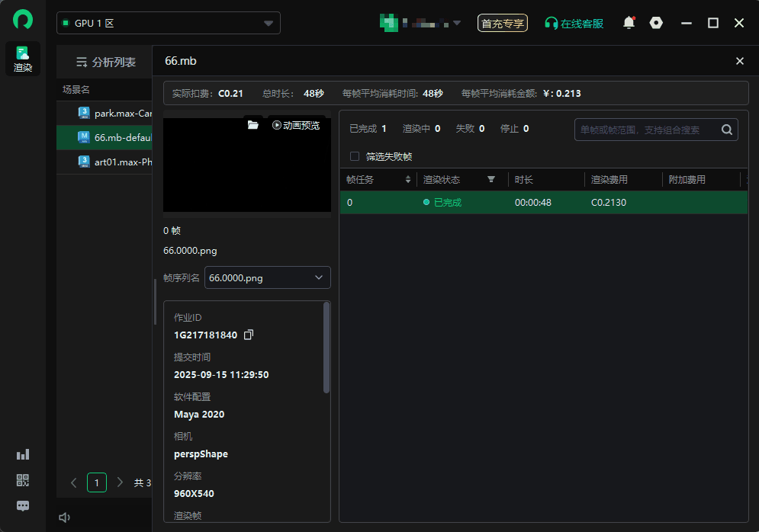Copy the job ID 1G217181840
The width and height of the screenshot is (759, 532).
248,335
